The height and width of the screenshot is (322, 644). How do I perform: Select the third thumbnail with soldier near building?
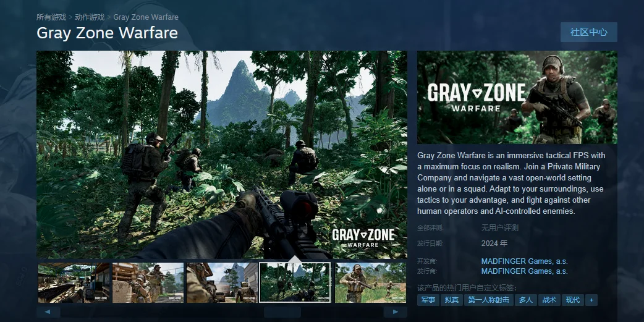(x=222, y=282)
